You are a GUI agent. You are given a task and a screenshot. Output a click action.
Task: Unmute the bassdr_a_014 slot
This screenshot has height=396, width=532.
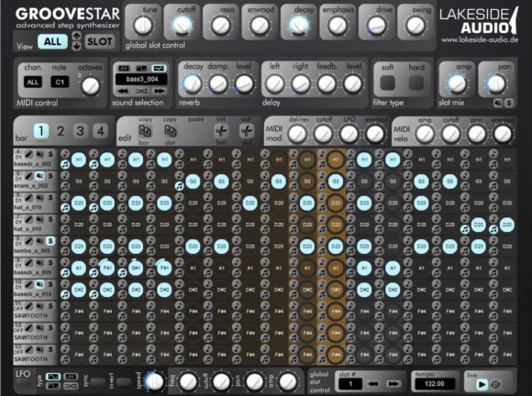40,284
